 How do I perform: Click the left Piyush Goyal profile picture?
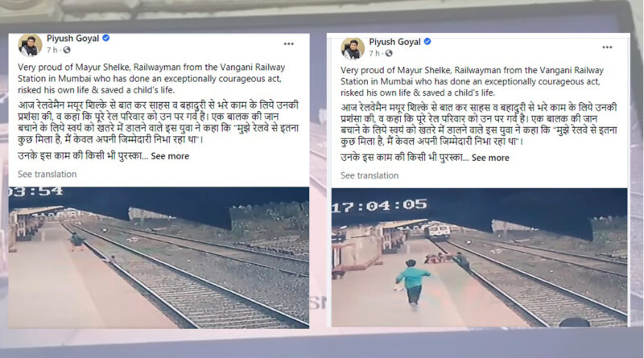click(x=30, y=45)
